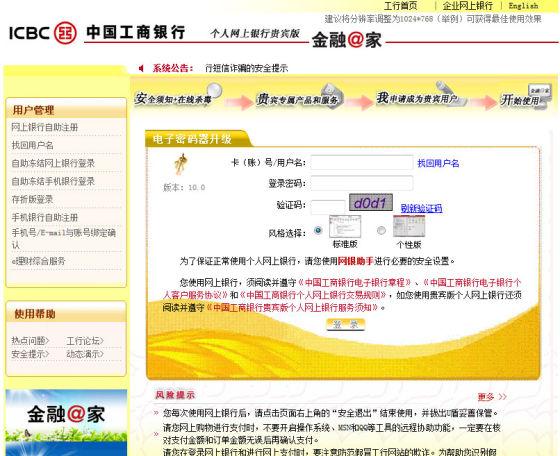Click the 行短信诈骗的安全提示 announcement text
The height and width of the screenshot is (456, 560).
point(246,68)
